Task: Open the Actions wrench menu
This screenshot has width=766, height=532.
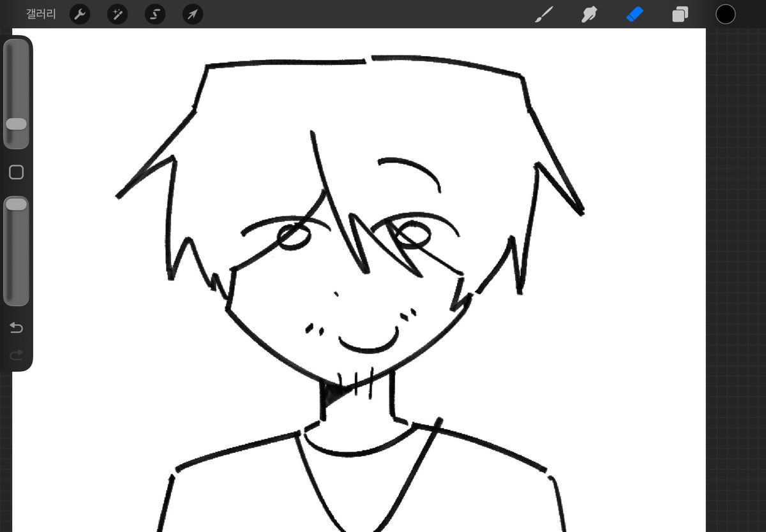Action: [x=79, y=14]
